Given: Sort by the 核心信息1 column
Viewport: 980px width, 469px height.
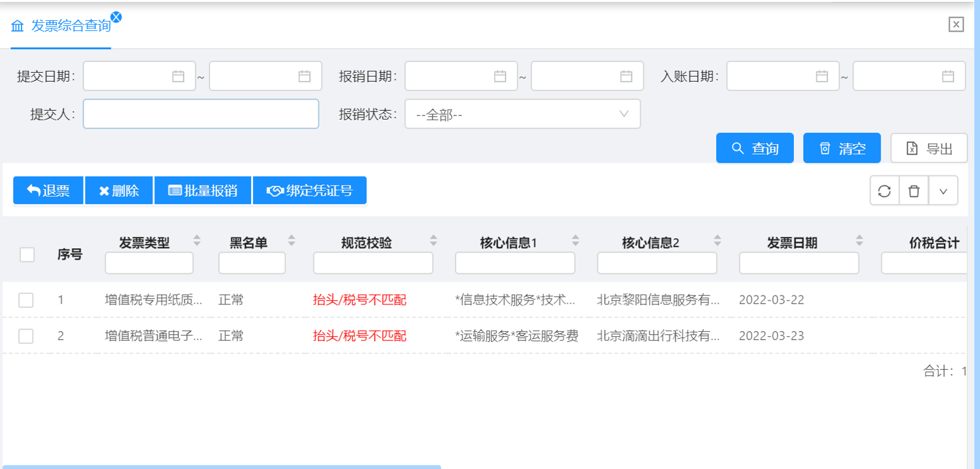Looking at the screenshot, I should point(576,241).
